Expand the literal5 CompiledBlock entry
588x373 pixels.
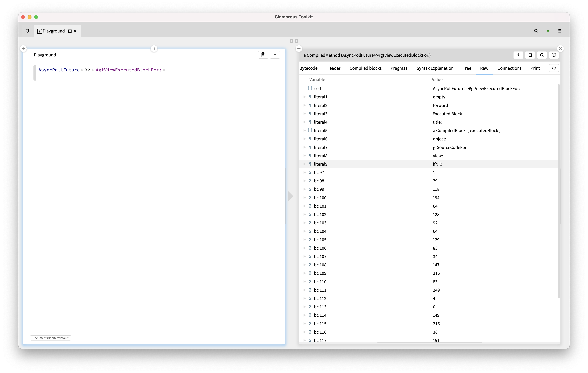coord(305,130)
